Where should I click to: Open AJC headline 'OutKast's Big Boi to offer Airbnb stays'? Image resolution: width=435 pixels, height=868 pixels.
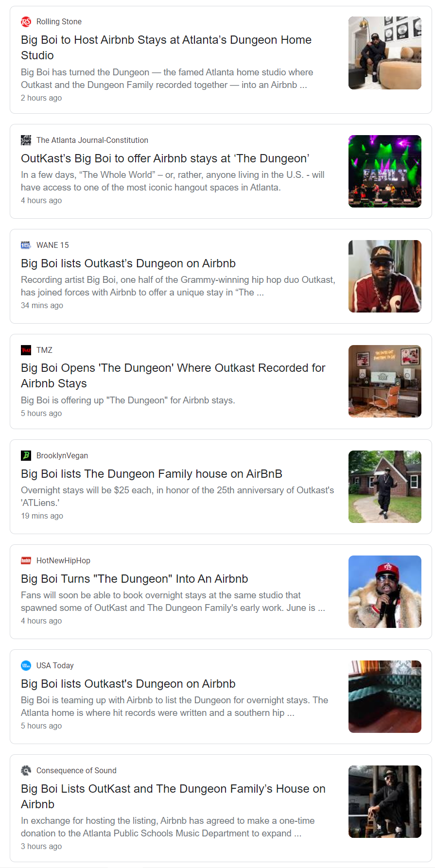(x=165, y=158)
